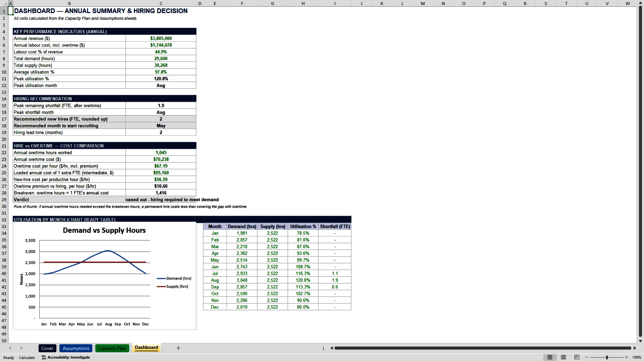Select column H header

[x=303, y=3]
